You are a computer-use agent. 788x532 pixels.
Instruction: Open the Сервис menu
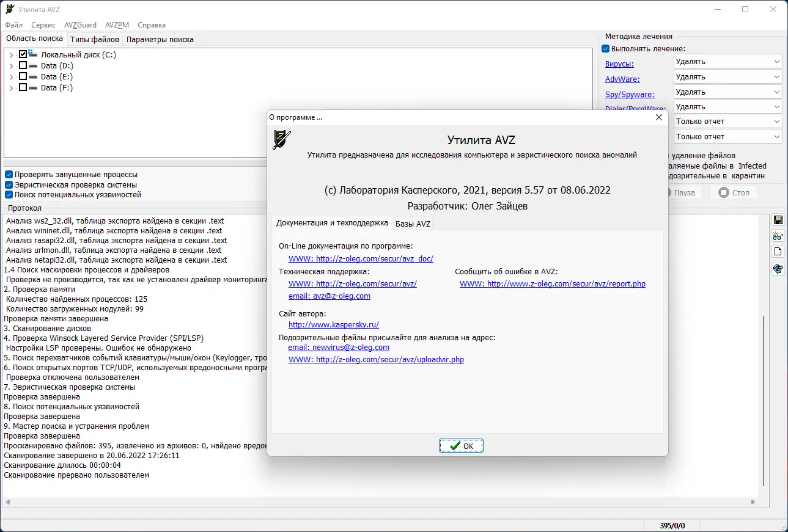point(43,25)
